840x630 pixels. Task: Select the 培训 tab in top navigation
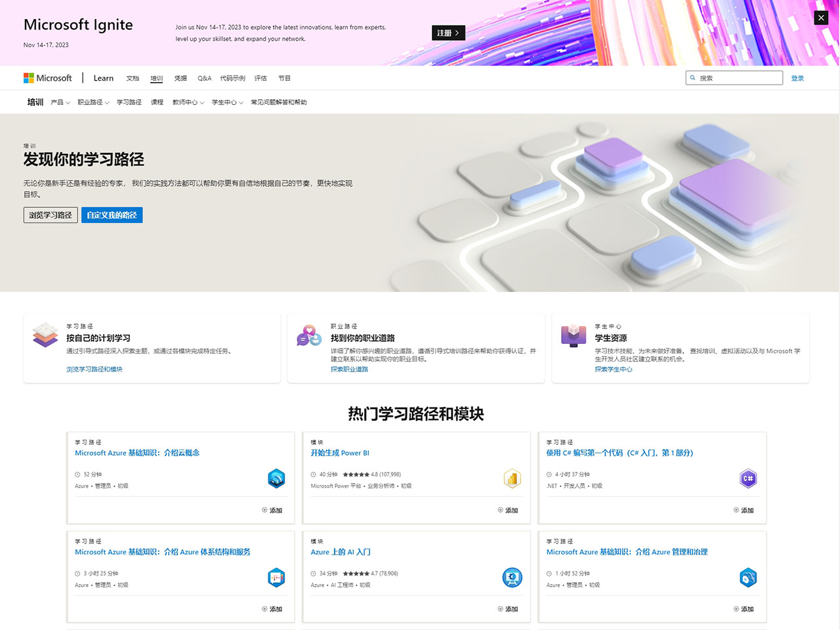click(x=156, y=78)
